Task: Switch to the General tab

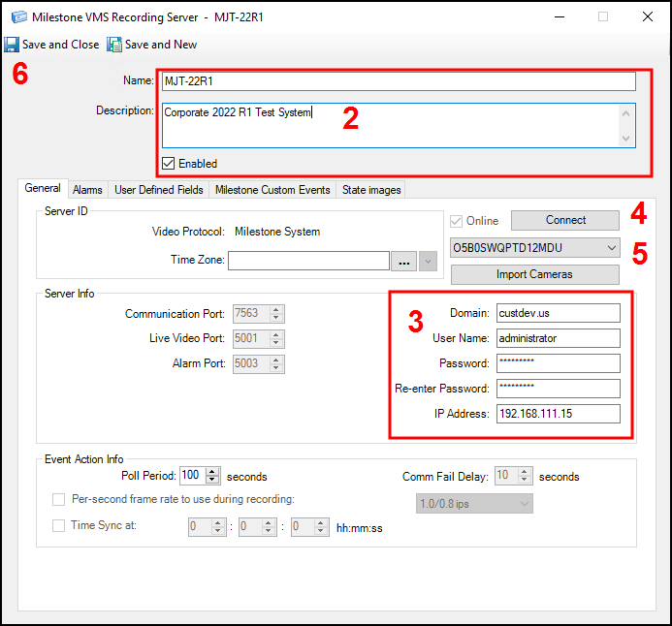Action: click(x=43, y=188)
